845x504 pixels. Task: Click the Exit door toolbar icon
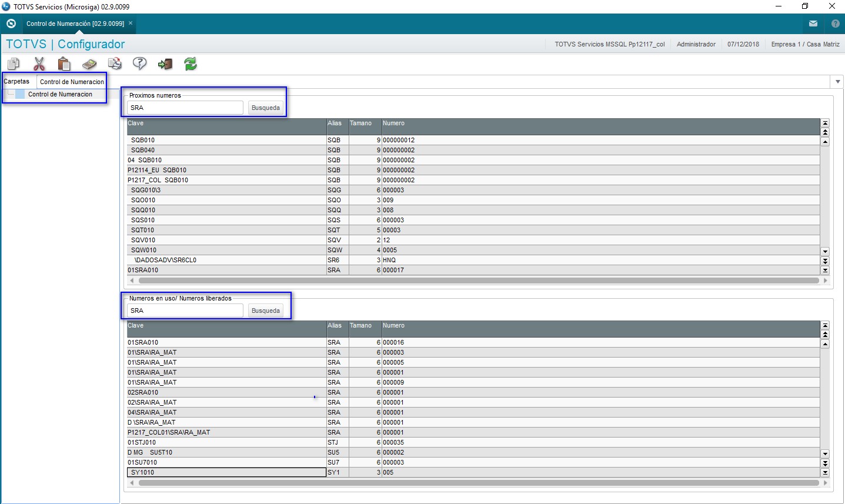[165, 64]
